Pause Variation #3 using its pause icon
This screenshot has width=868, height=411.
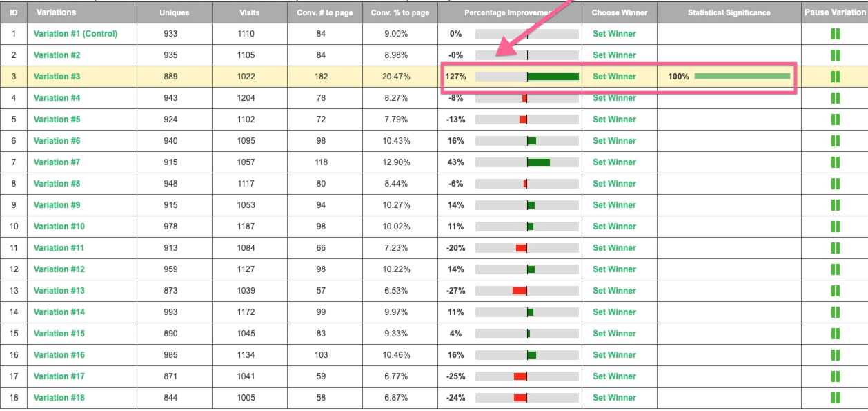point(835,77)
